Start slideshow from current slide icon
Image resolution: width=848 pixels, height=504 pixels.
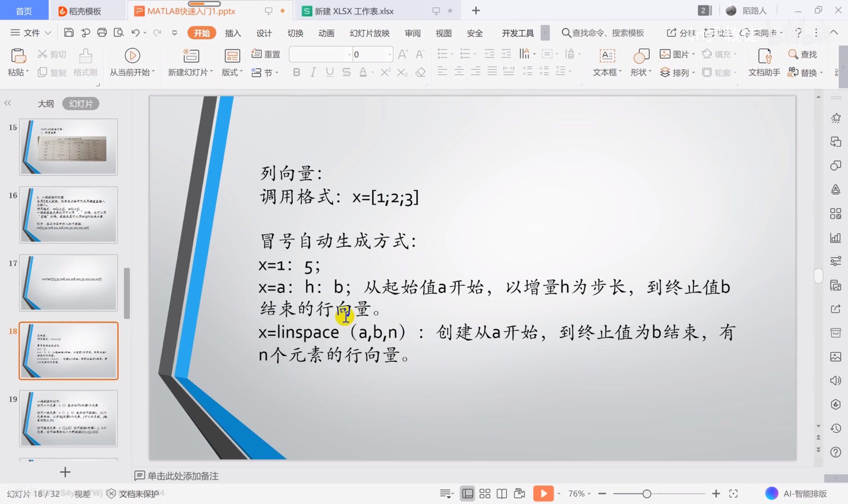(132, 55)
